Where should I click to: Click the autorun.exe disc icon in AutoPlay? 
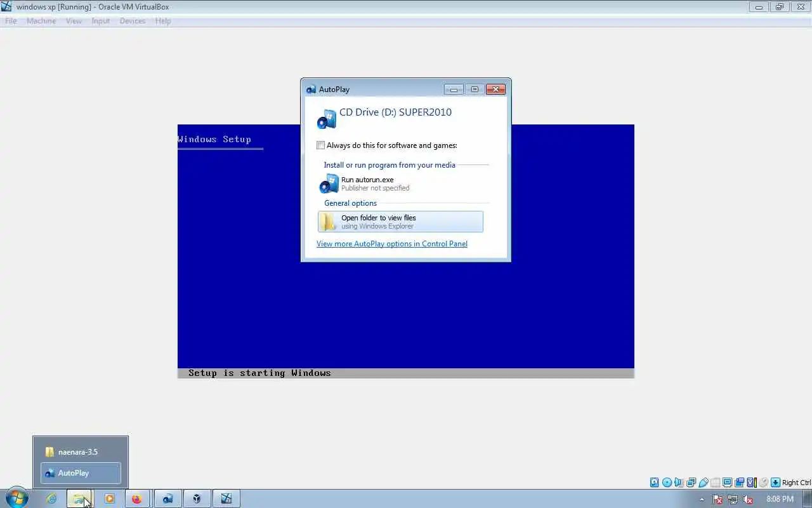click(x=329, y=184)
